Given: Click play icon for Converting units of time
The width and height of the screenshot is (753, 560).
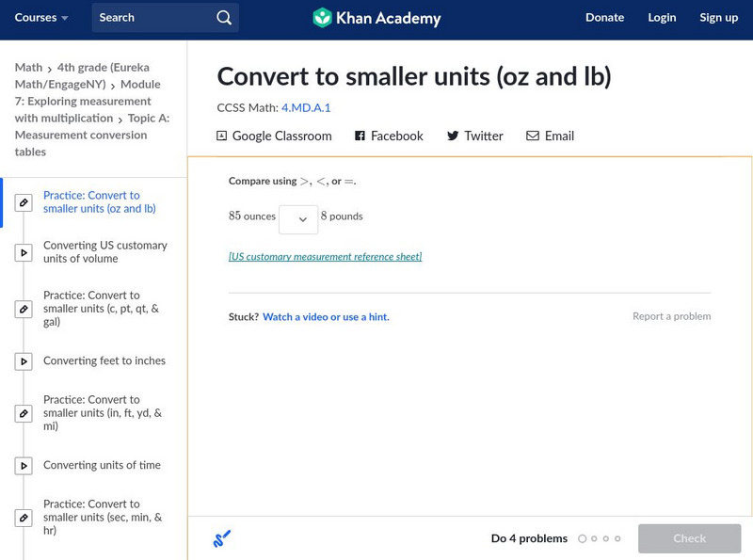Looking at the screenshot, I should coord(24,465).
